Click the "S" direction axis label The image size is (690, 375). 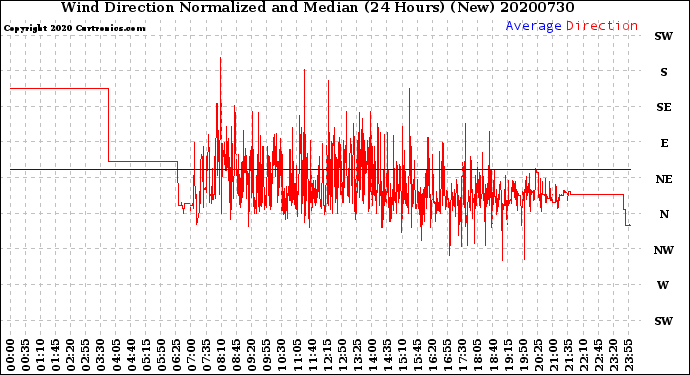click(x=664, y=72)
